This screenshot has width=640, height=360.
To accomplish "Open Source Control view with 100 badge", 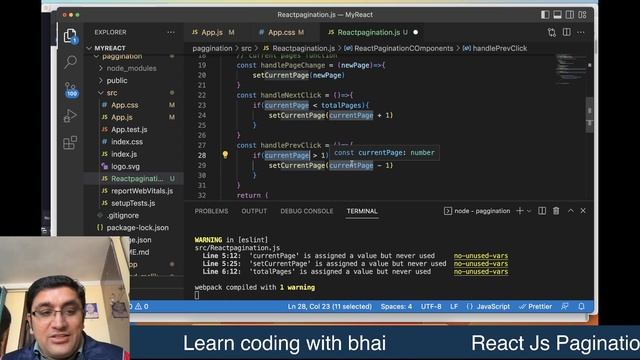I will 71,89.
